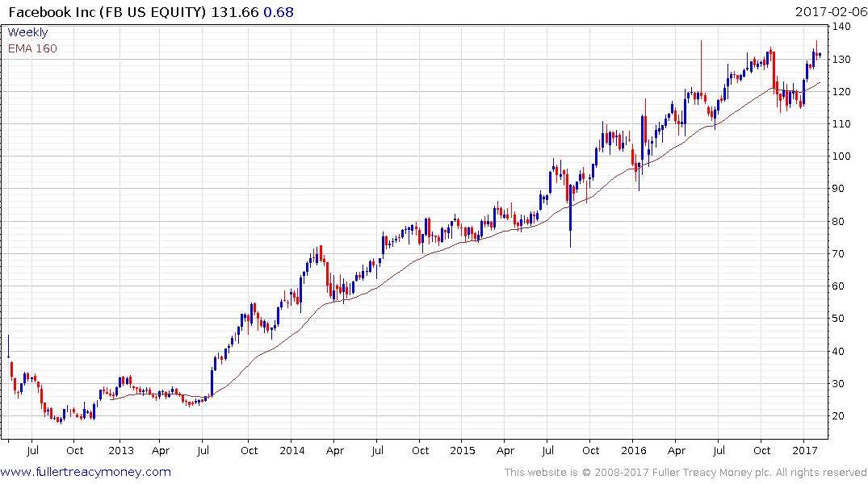Click the 130 price axis label
868x484 pixels.
841,59
